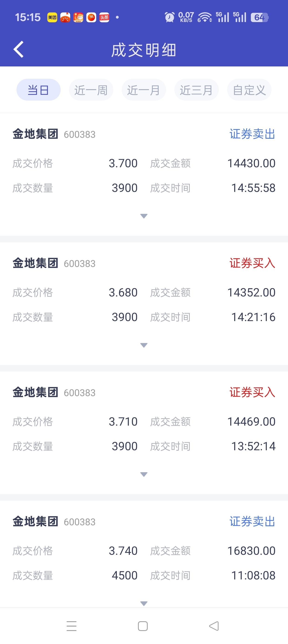The height and width of the screenshot is (644, 288).
Task: Expand details of the 13:52:14 buy trade
Action: pos(144,474)
